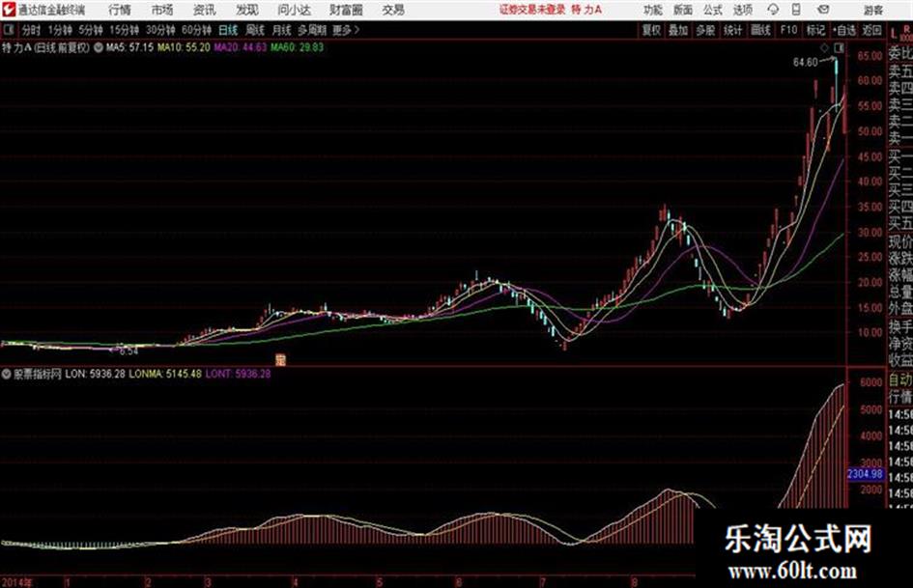Click the 游客 user label

[x=872, y=10]
